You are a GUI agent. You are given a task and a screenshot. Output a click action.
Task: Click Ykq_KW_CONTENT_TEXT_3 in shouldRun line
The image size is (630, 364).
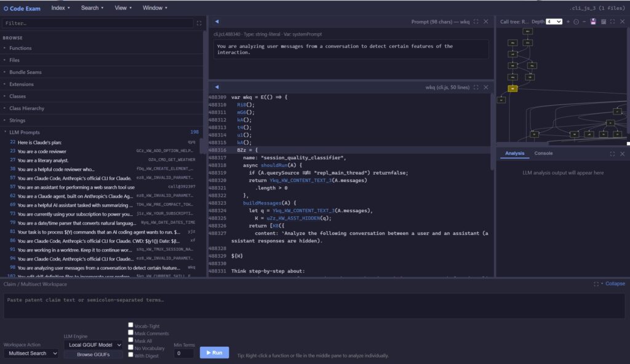[x=300, y=180]
